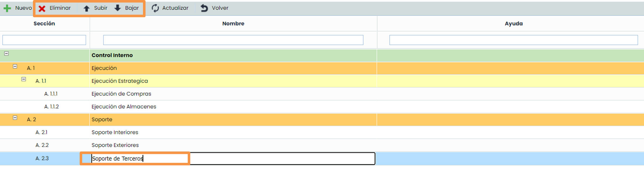Collapse the A. 2 Soporte section
Viewport: 644px width, 171px height.
pyautogui.click(x=15, y=118)
